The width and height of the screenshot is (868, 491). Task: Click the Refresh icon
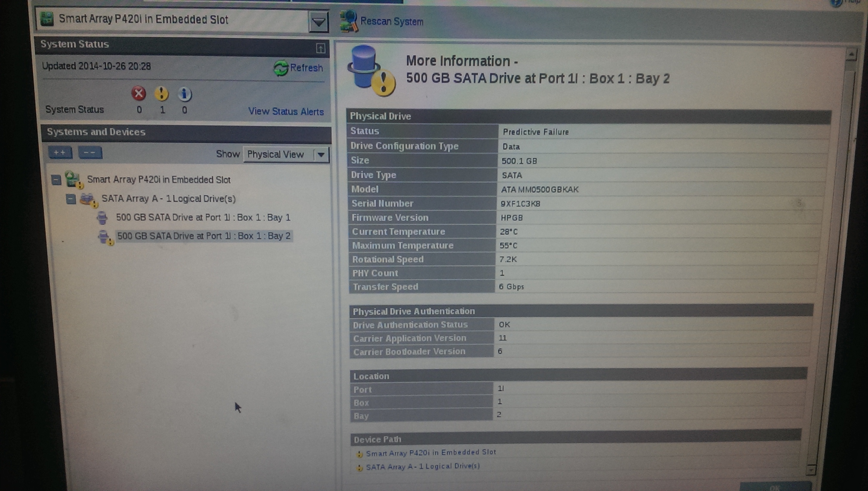click(281, 68)
